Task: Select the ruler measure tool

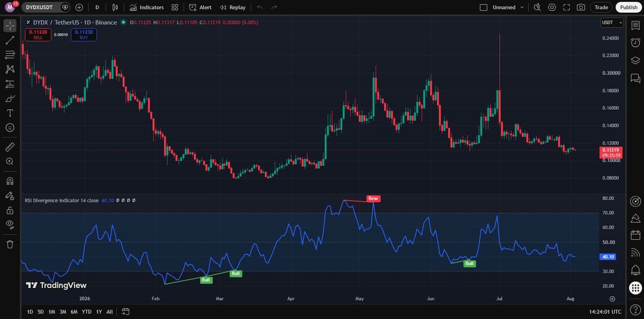Action: click(x=10, y=146)
